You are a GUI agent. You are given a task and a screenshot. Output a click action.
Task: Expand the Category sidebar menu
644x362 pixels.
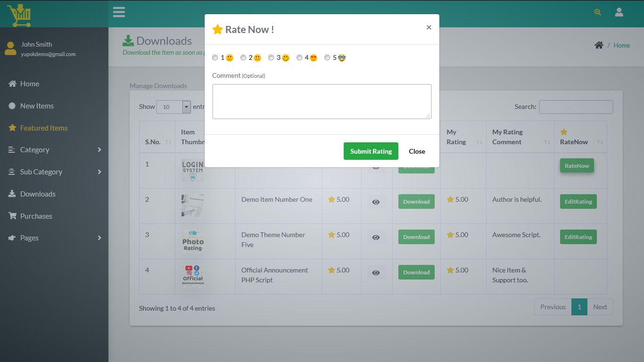(x=35, y=149)
